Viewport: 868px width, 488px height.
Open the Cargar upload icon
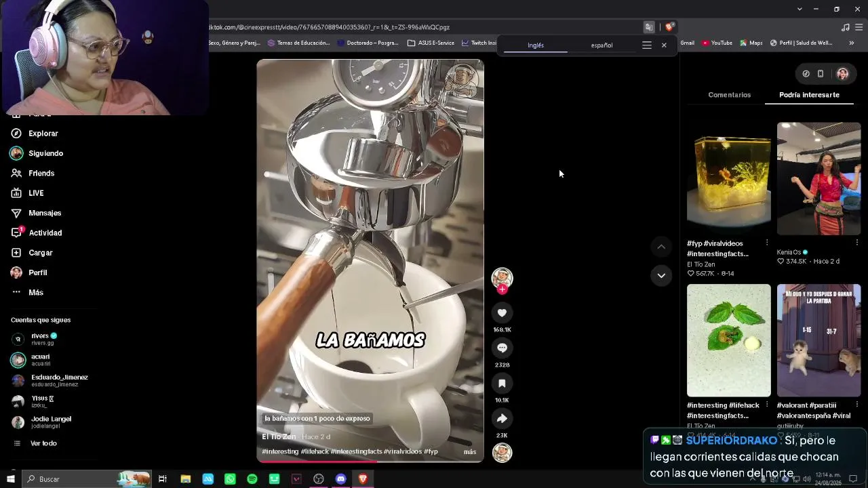coord(16,253)
